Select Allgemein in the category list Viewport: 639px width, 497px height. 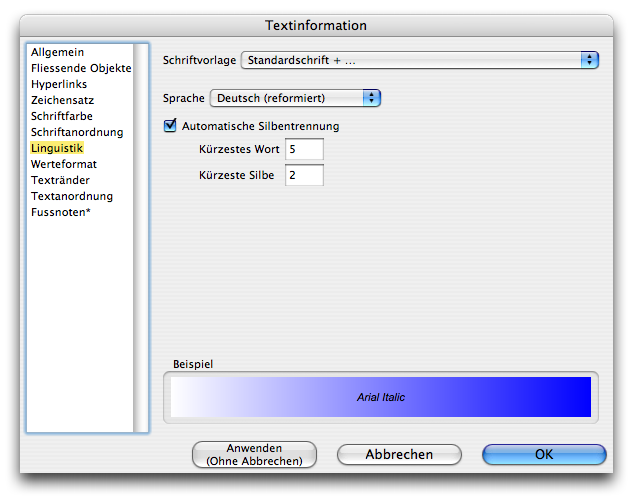(x=57, y=52)
